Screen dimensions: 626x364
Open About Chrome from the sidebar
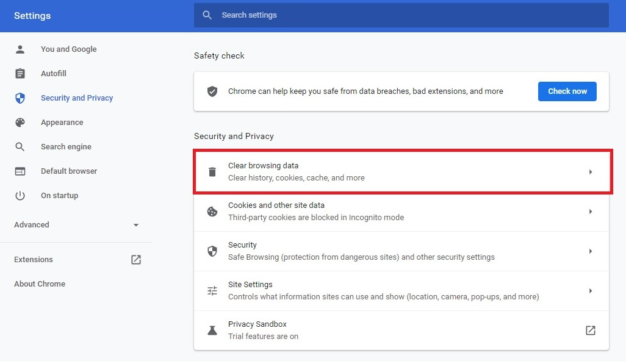40,284
